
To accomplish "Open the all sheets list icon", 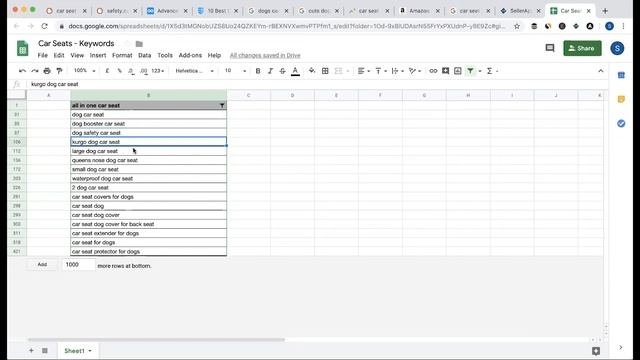I will [45, 350].
